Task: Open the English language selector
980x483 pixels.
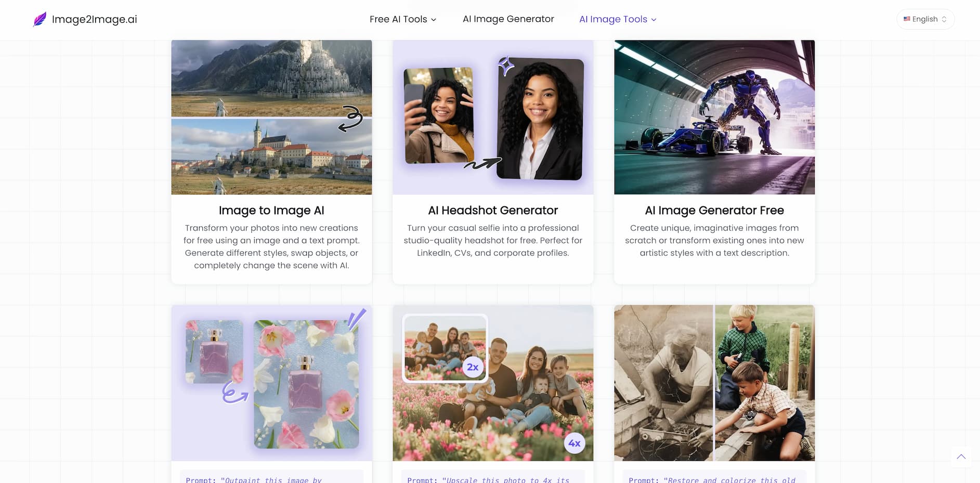Action: (x=925, y=19)
